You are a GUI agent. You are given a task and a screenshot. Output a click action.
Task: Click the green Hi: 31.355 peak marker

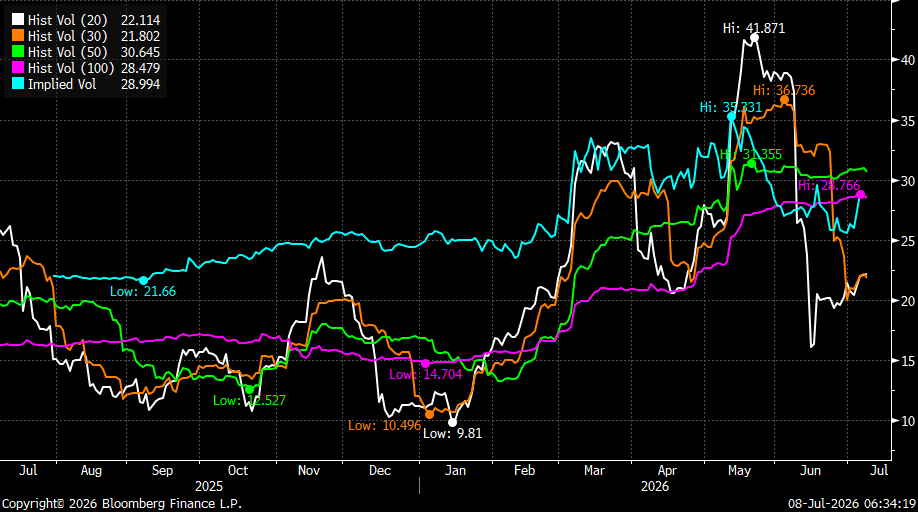[752, 163]
